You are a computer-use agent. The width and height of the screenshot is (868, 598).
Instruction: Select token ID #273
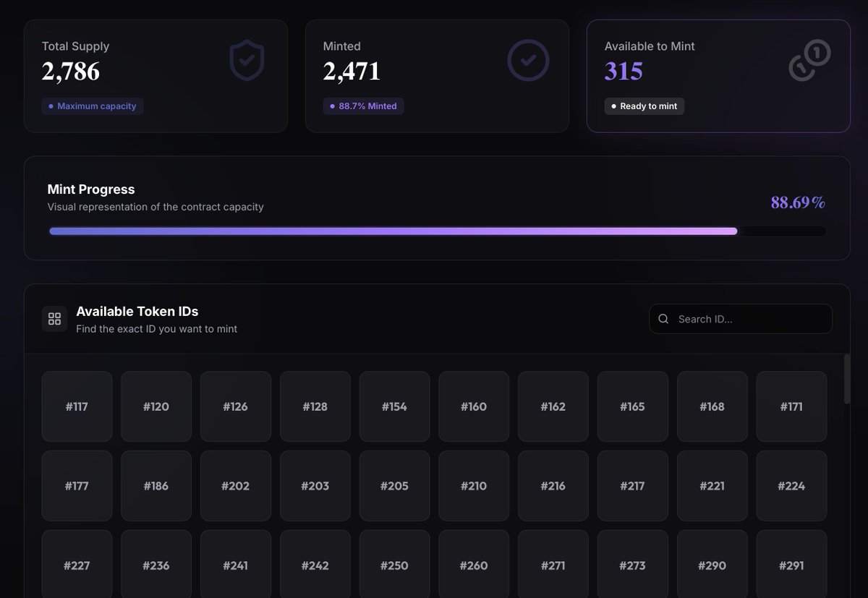(633, 564)
